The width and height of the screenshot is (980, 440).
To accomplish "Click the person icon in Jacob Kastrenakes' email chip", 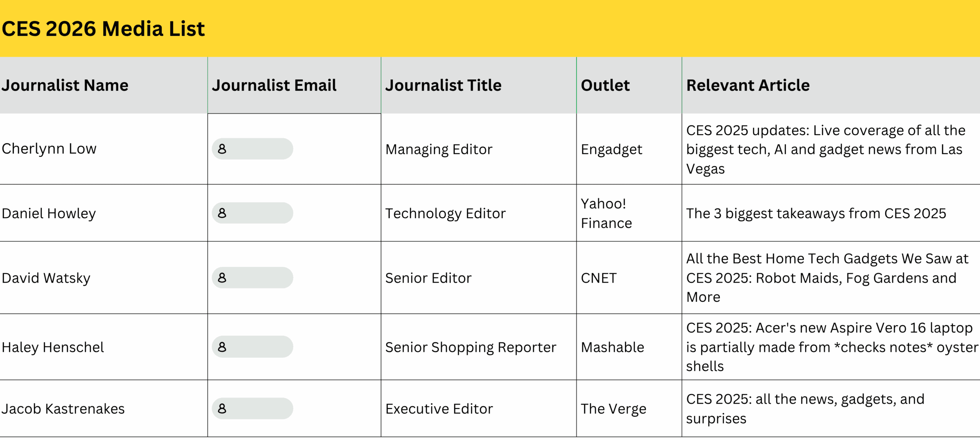I will [x=222, y=409].
